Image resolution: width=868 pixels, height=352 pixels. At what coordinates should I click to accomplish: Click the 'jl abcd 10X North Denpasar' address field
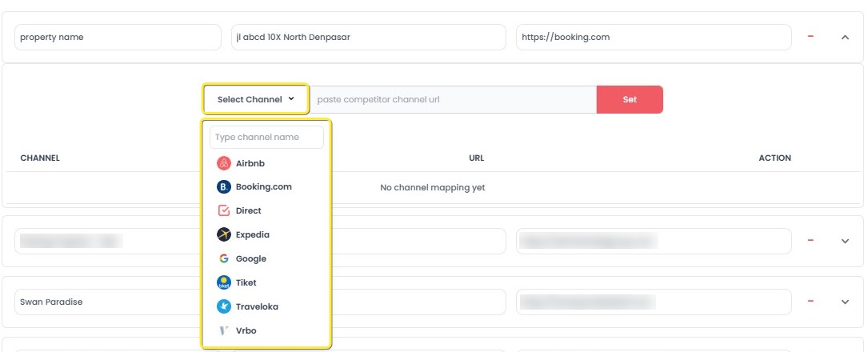point(369,37)
